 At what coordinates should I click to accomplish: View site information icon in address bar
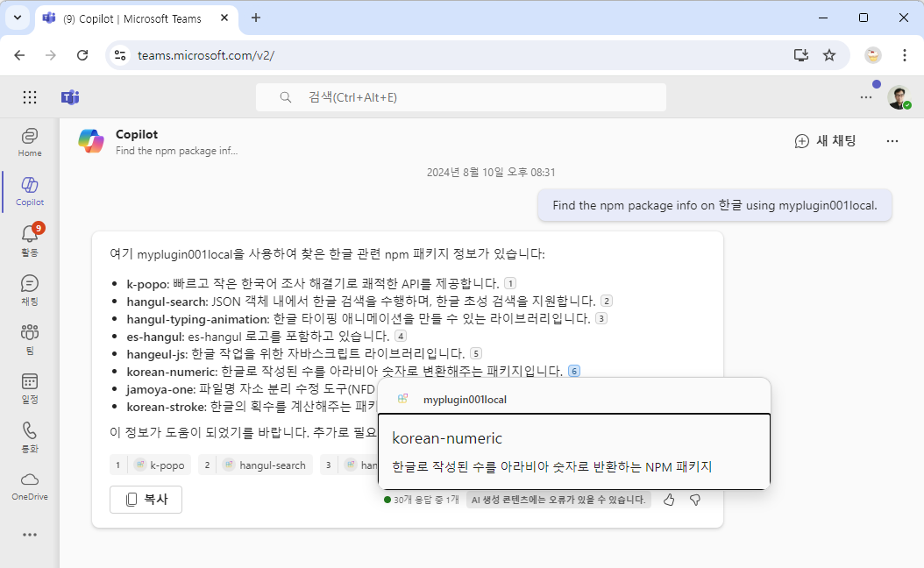[x=120, y=55]
